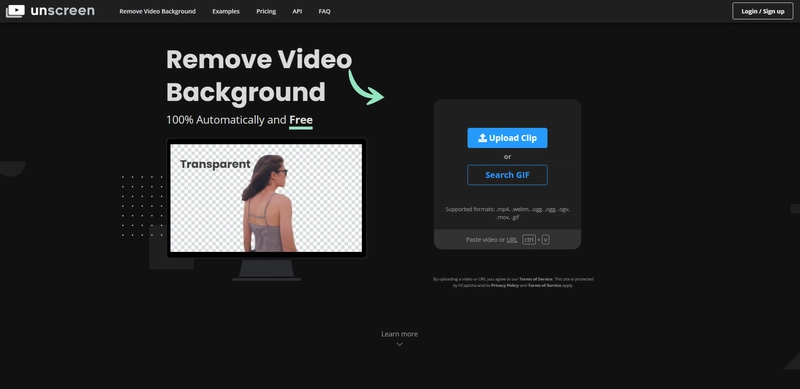Open Remove Video Background nav item
800x389 pixels.
(x=157, y=11)
